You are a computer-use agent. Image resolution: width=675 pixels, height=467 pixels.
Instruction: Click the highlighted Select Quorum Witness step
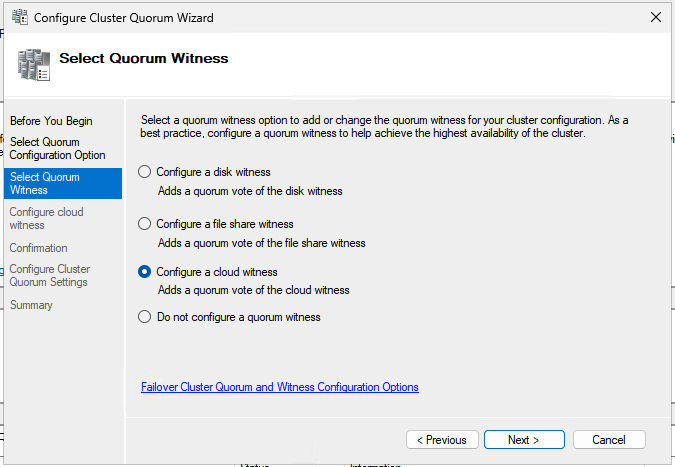click(x=45, y=183)
